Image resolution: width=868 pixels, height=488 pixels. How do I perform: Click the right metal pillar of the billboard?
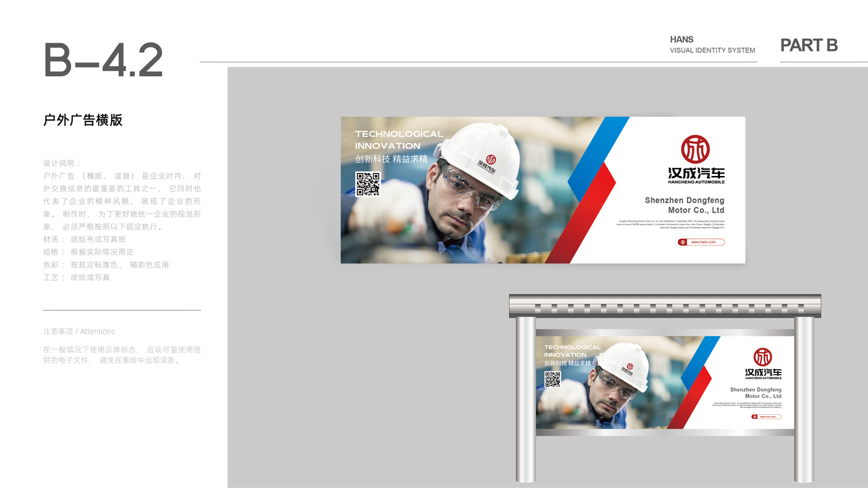tap(804, 400)
